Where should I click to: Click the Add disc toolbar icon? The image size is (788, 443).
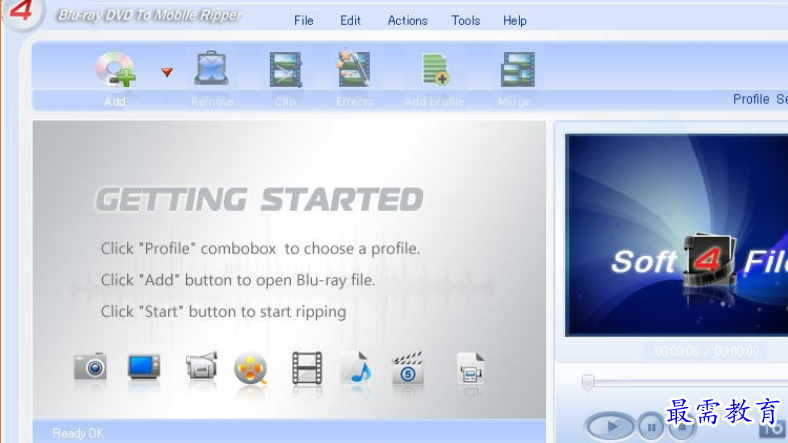[x=115, y=69]
